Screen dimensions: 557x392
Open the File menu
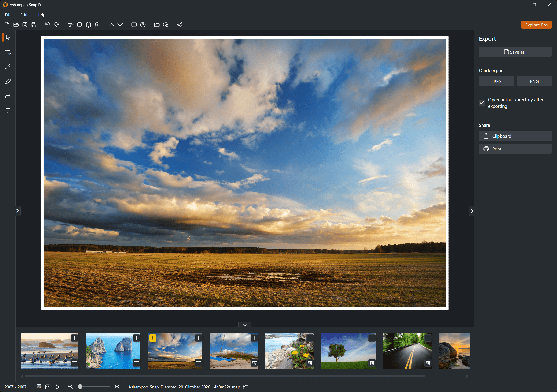(x=8, y=15)
